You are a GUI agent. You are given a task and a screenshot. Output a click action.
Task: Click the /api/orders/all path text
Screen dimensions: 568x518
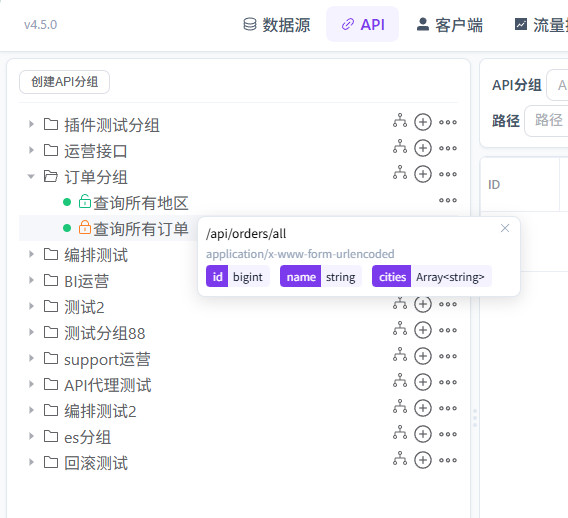pyautogui.click(x=246, y=234)
